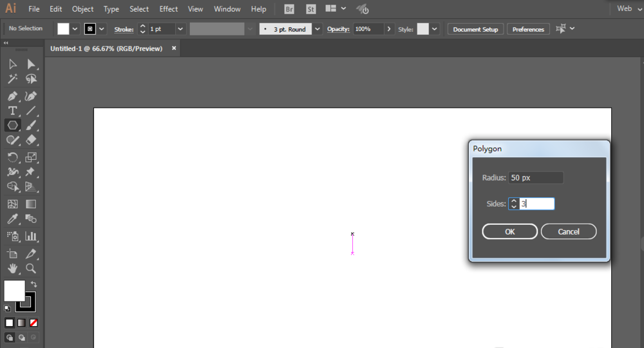Select the Zoom magnifier tool
The width and height of the screenshot is (644, 348).
click(x=30, y=268)
